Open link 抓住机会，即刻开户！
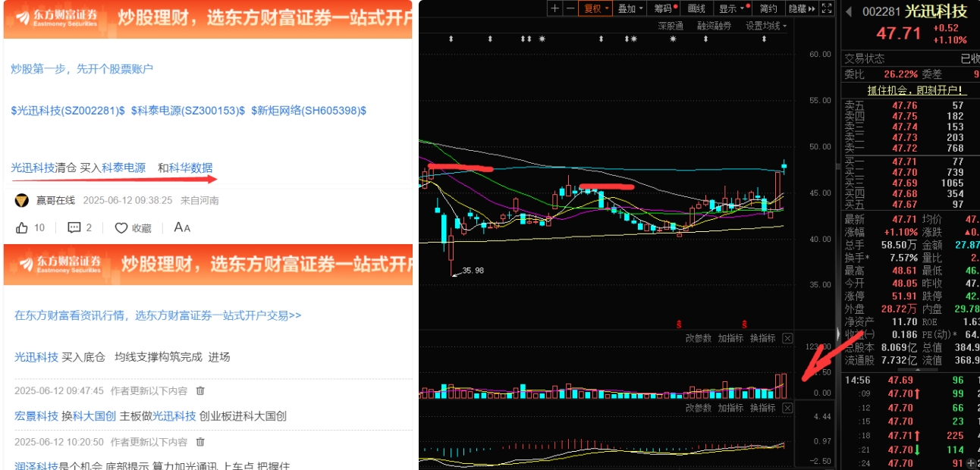Viewport: 980px width, 470px height. 917,90
